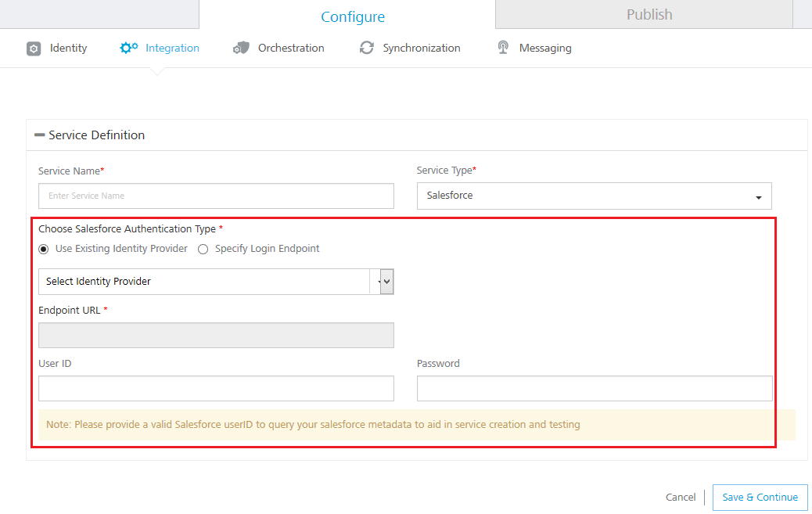
Task: Click the Synchronization arrows icon
Action: (367, 49)
